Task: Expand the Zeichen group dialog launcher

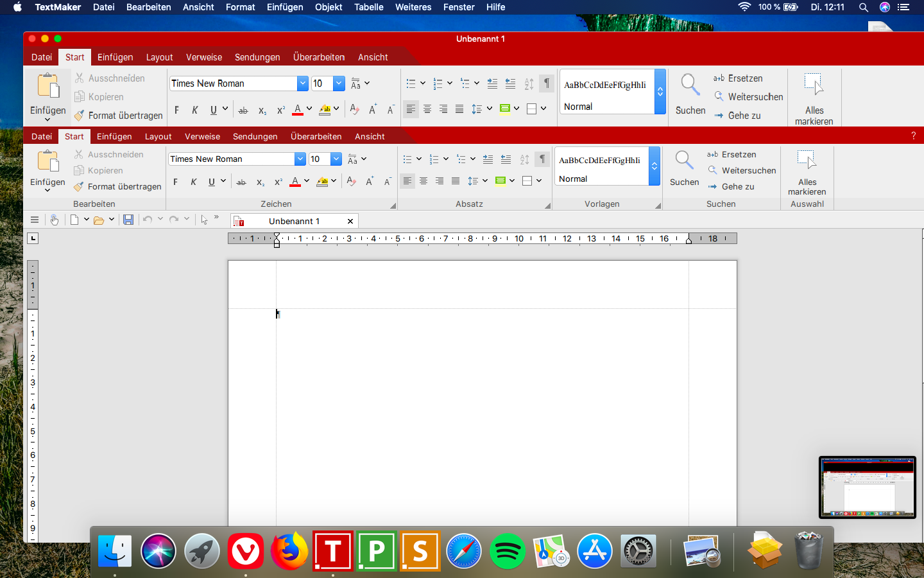Action: pos(393,206)
